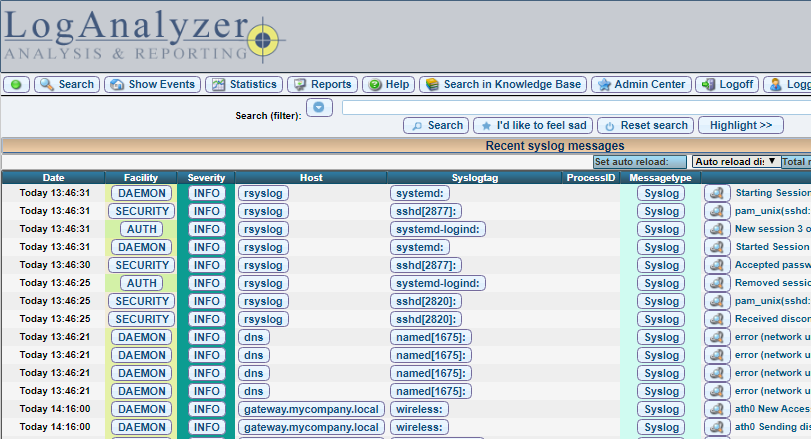
Task: Open details icon for New session 3 message
Action: coord(717,229)
